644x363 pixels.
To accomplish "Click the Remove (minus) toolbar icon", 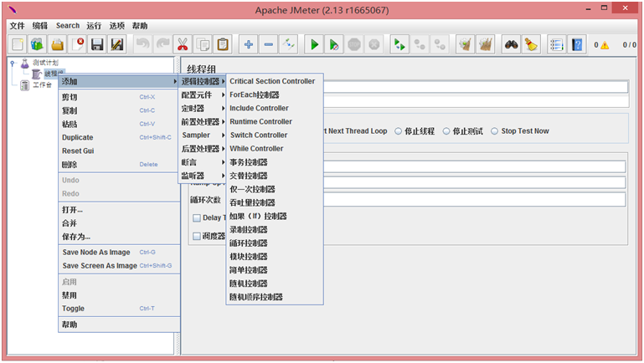I will pos(269,44).
